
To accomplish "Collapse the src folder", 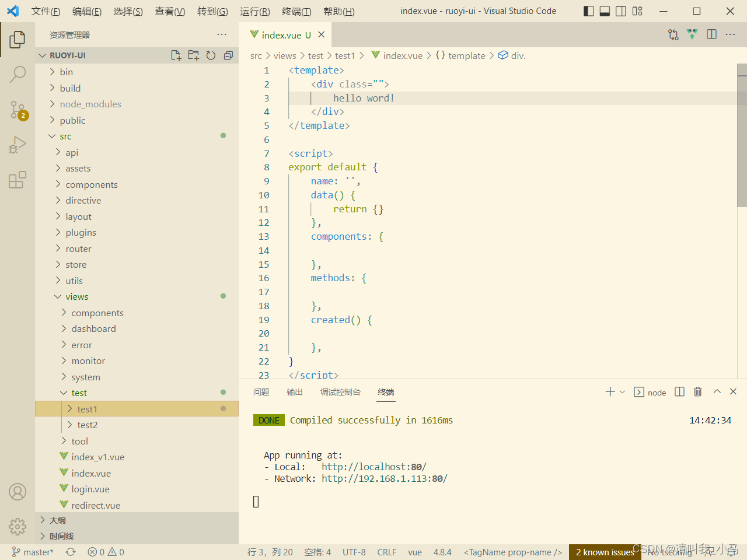I will (x=137, y=136).
